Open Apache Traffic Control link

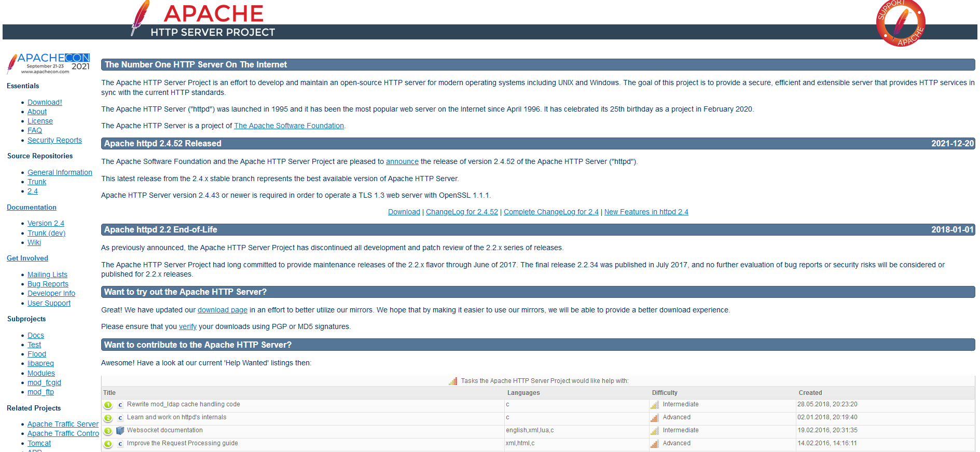pos(63,433)
